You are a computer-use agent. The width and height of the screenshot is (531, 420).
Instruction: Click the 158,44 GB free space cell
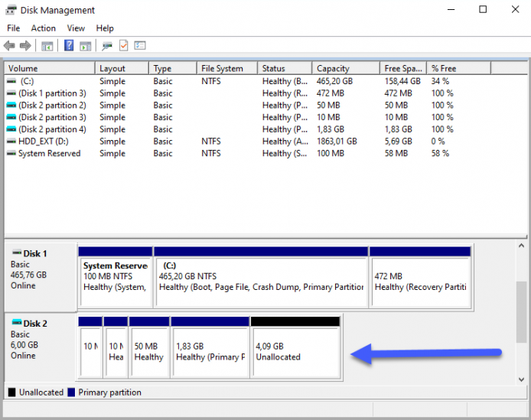coord(402,81)
